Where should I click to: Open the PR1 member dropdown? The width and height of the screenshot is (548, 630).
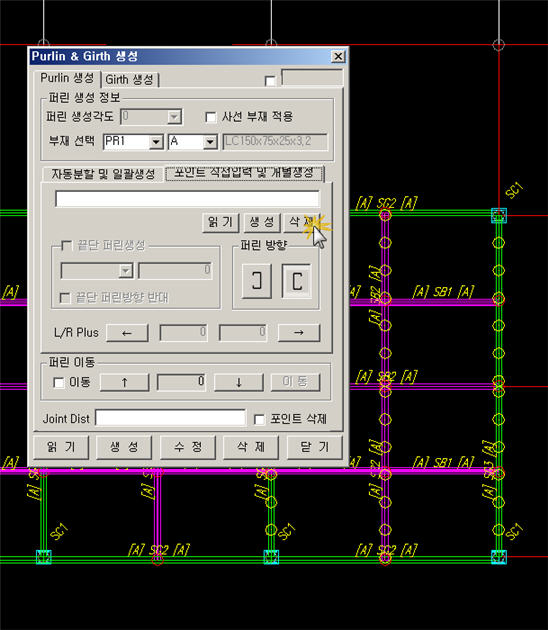(x=156, y=142)
